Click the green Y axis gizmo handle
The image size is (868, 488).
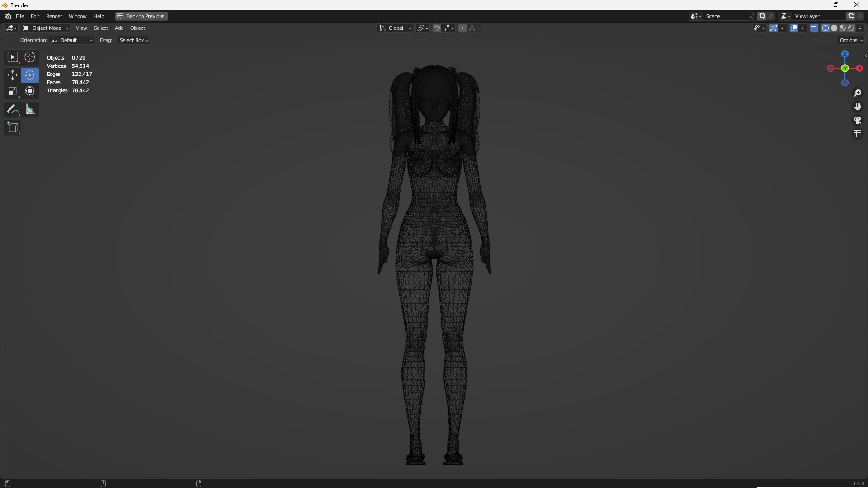[845, 68]
